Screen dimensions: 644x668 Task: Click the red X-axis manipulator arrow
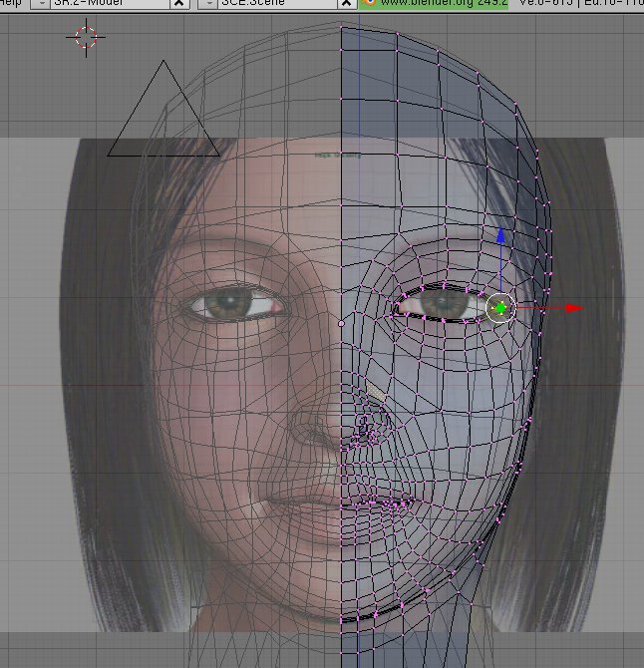click(574, 308)
